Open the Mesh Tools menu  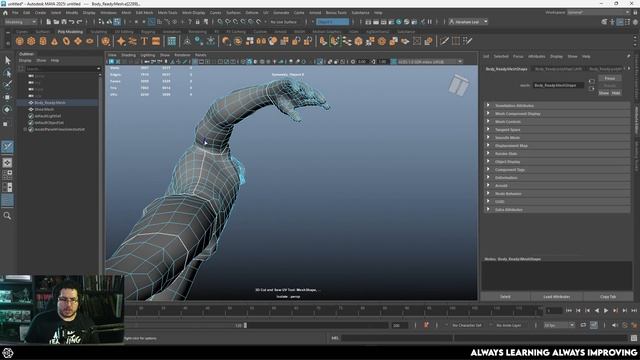[x=167, y=13]
